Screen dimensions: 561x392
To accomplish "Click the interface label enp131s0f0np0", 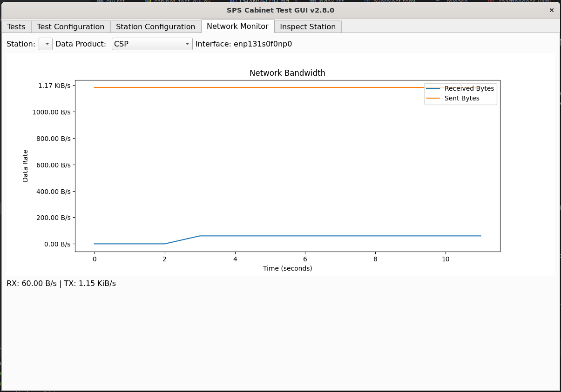I will click(243, 44).
